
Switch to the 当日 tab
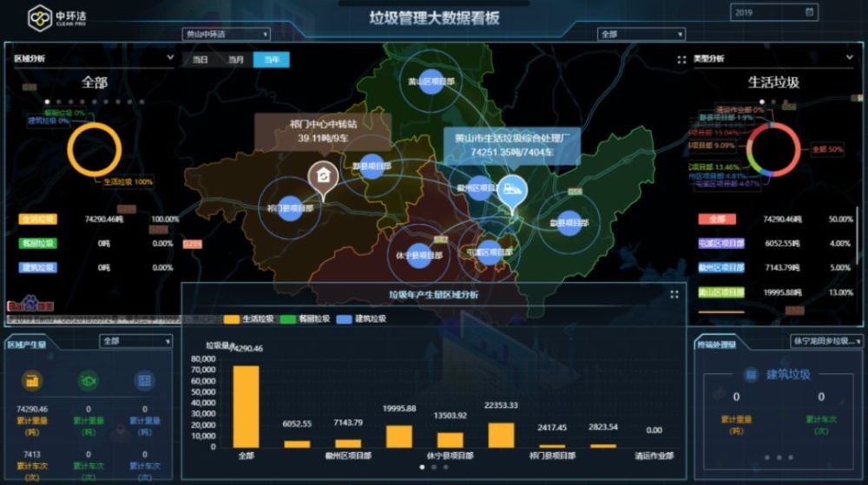click(200, 60)
